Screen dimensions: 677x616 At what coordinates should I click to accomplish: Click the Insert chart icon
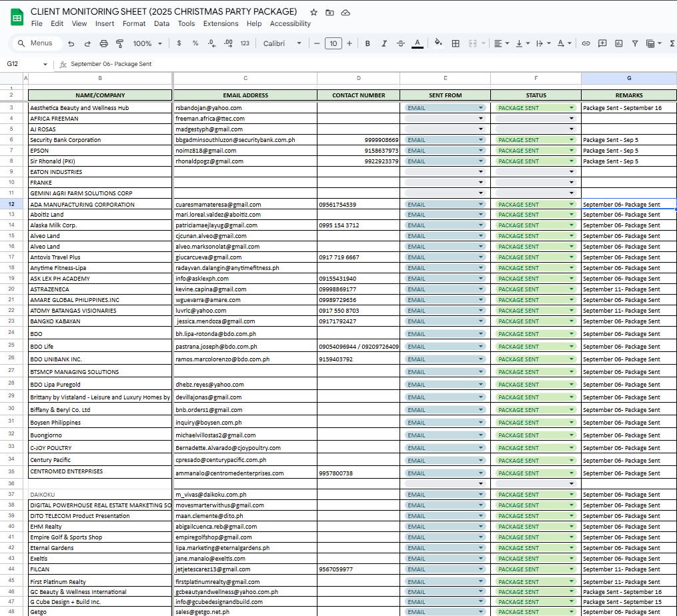click(619, 43)
